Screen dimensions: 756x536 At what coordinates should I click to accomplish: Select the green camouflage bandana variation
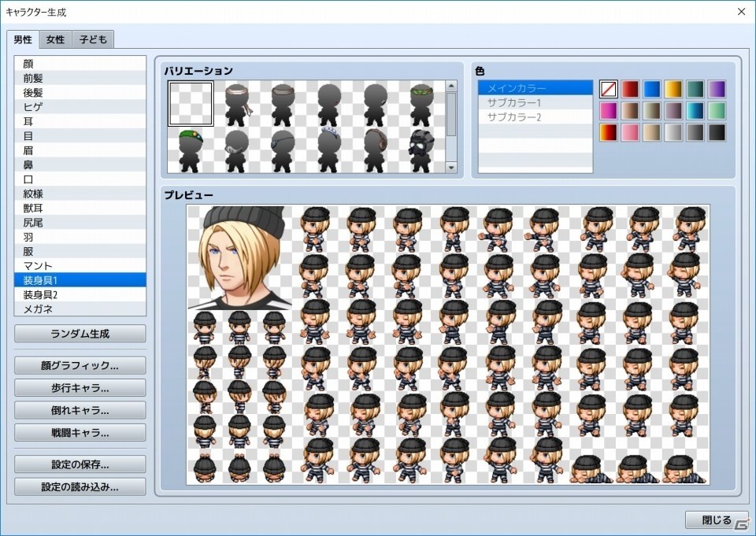421,104
